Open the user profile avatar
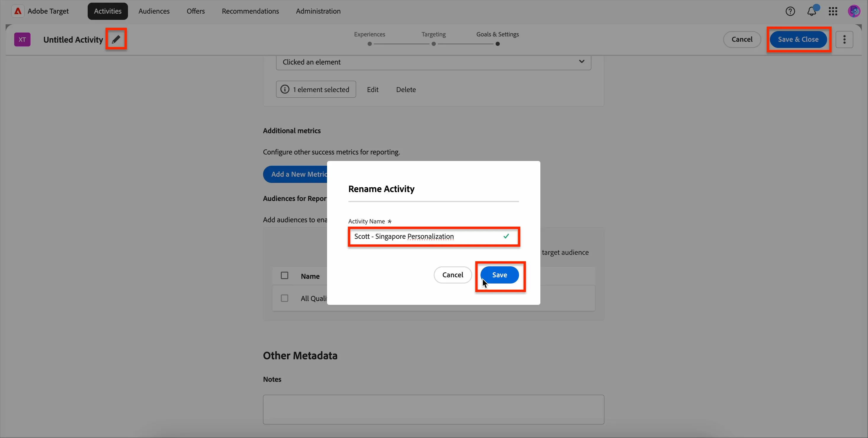 (854, 12)
